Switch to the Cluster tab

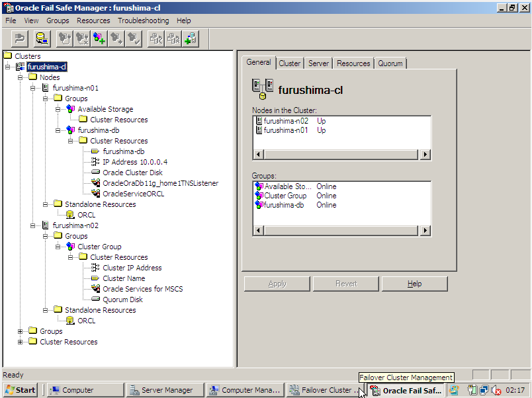tap(289, 63)
